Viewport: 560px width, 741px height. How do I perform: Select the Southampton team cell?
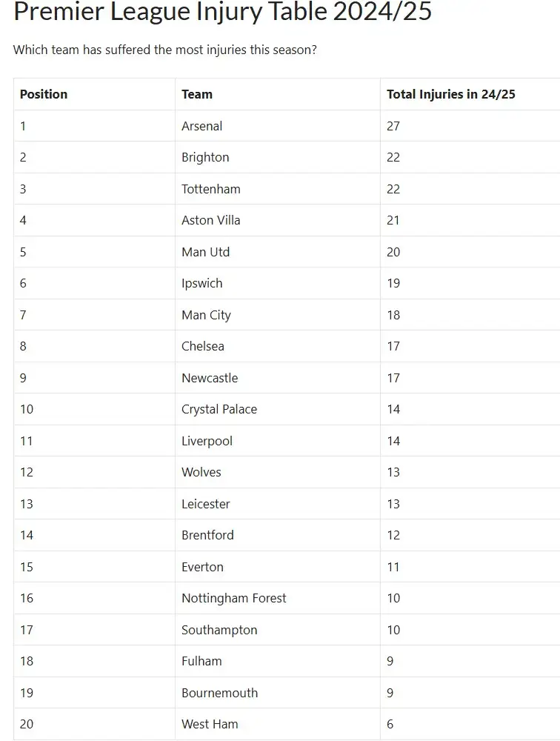pos(219,630)
